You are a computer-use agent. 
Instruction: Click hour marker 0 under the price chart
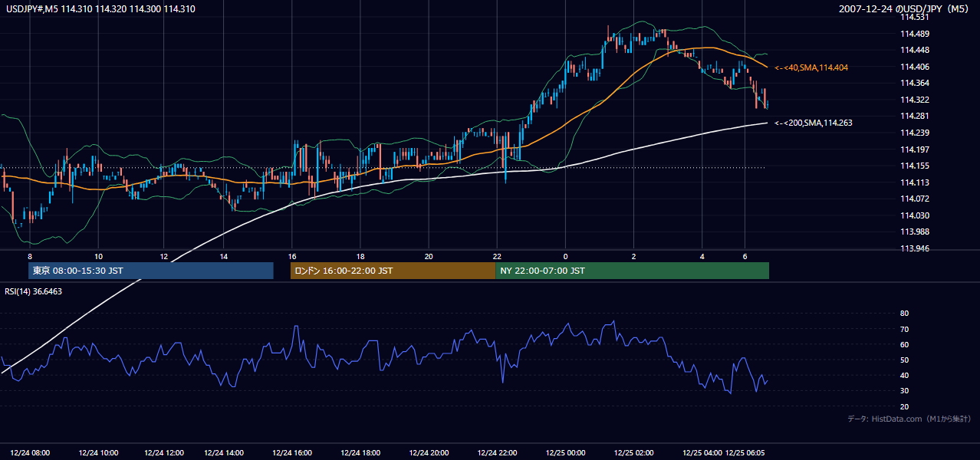[x=565, y=256]
